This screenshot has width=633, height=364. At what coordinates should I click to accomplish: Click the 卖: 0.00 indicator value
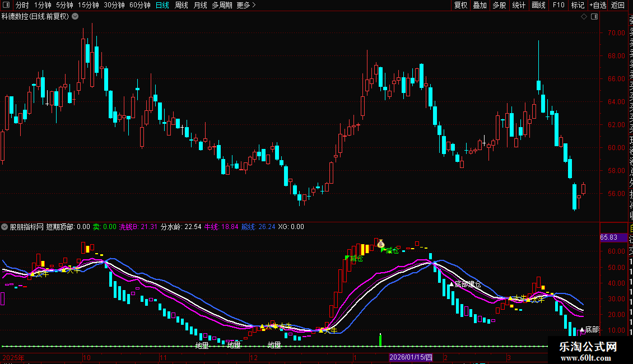pos(105,227)
